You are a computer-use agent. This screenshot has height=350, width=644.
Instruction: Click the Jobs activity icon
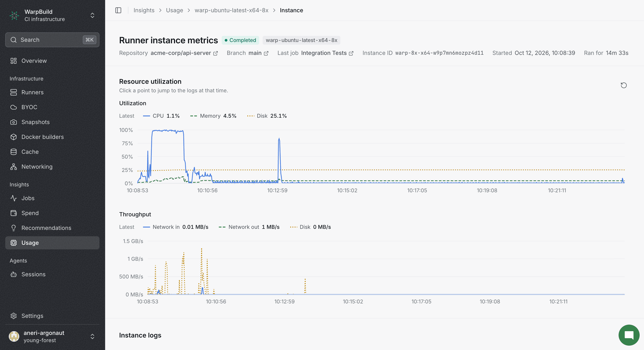(14, 198)
